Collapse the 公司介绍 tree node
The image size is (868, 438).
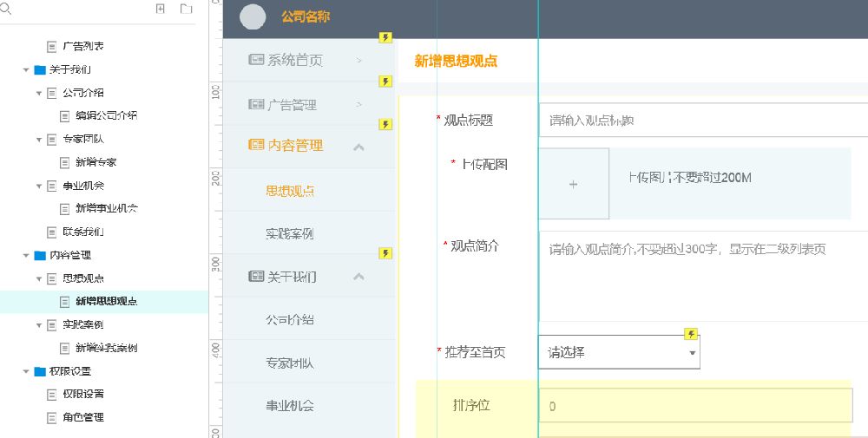tap(39, 94)
